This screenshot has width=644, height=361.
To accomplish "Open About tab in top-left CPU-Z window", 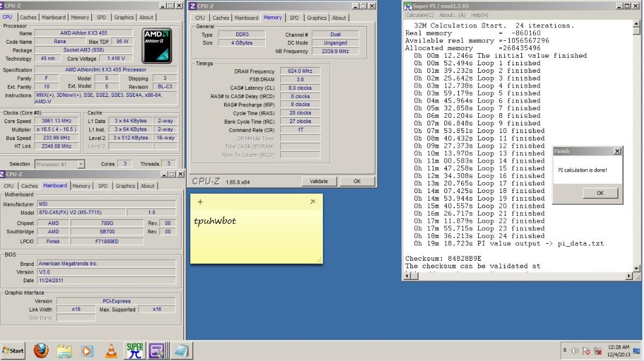I will 146,17.
